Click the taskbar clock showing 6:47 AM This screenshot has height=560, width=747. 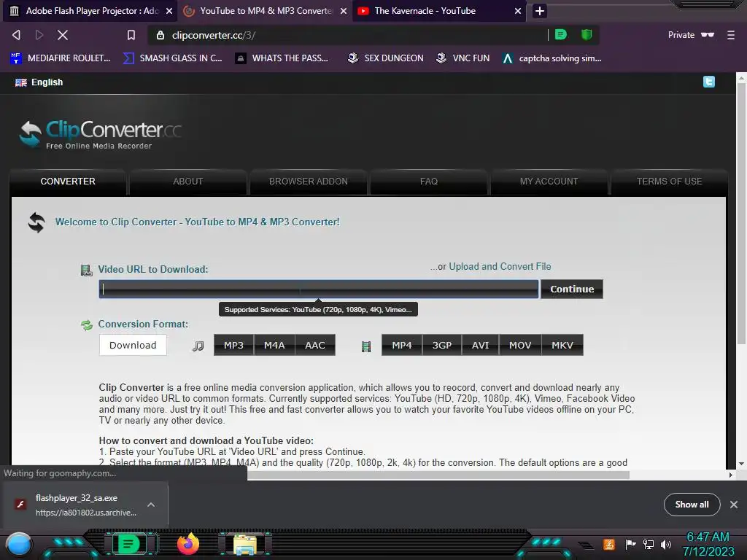click(708, 544)
